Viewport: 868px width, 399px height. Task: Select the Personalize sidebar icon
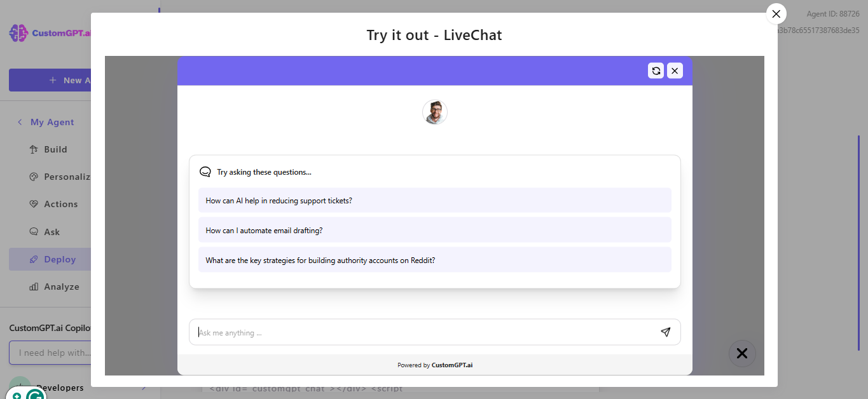coord(34,177)
